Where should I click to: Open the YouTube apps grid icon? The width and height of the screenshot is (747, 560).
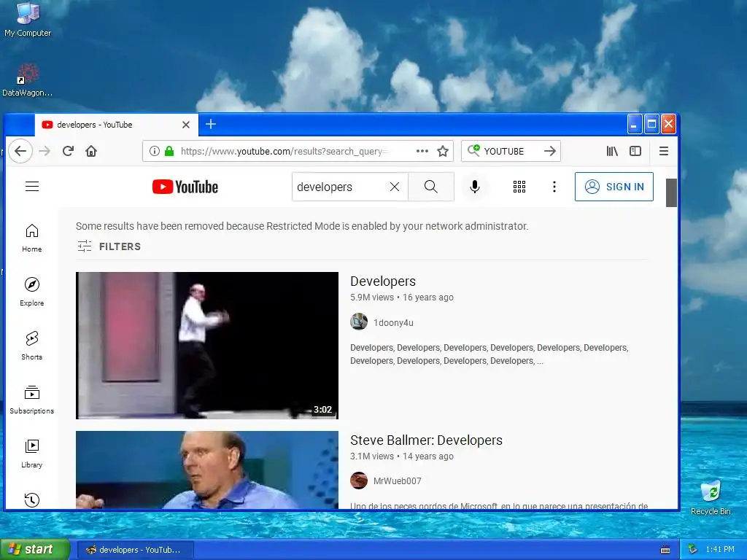pyautogui.click(x=519, y=187)
